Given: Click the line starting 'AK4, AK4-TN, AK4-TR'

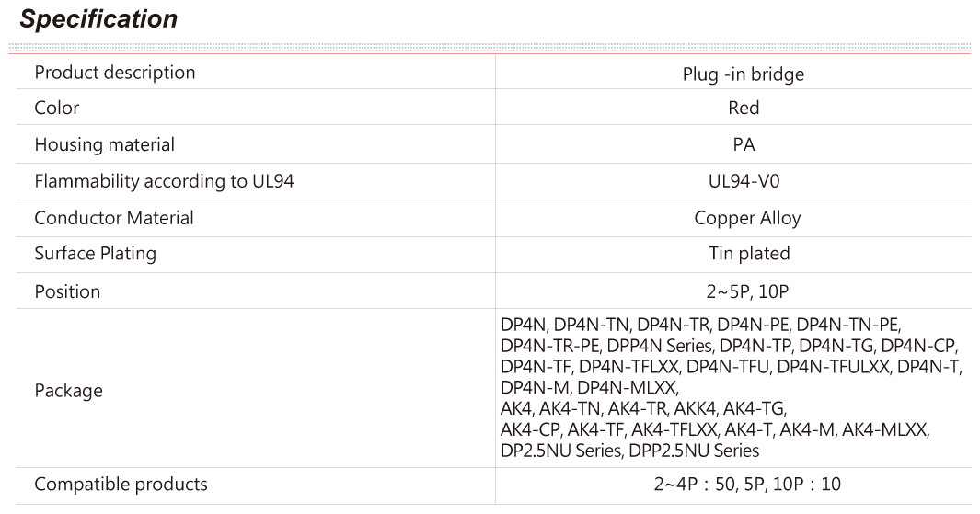Looking at the screenshot, I should (643, 408).
